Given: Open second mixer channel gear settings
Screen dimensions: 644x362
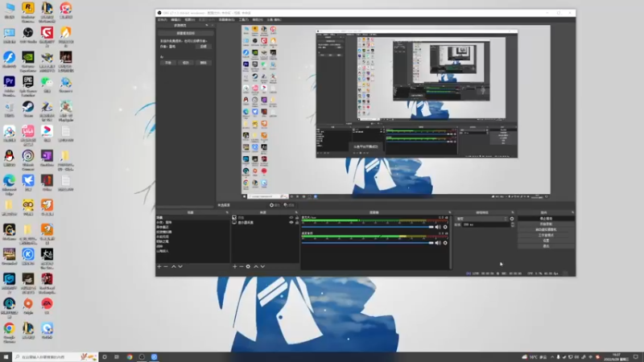Looking at the screenshot, I should tap(445, 243).
